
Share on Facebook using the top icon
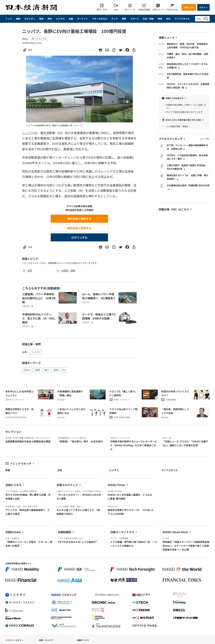pyautogui.click(x=127, y=50)
